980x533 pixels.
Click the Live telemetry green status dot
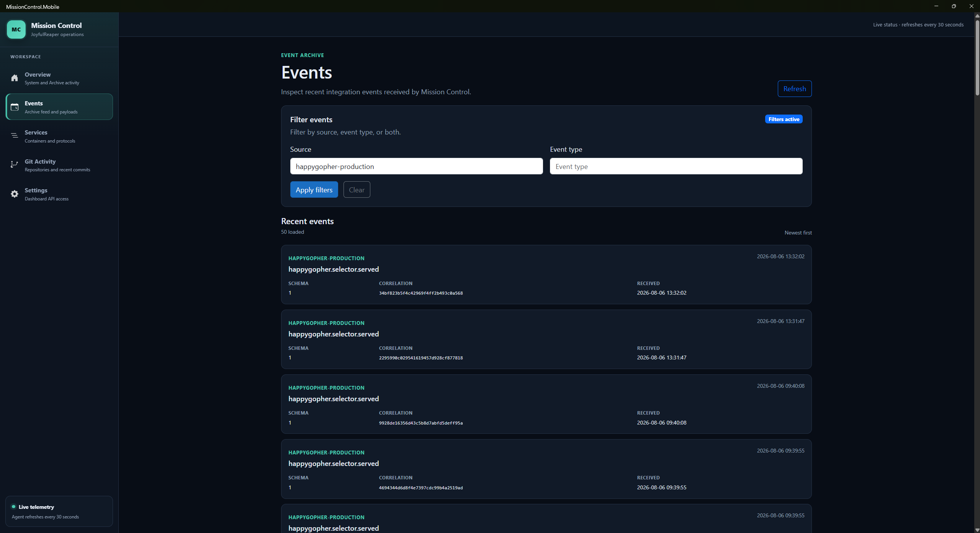[x=13, y=507]
